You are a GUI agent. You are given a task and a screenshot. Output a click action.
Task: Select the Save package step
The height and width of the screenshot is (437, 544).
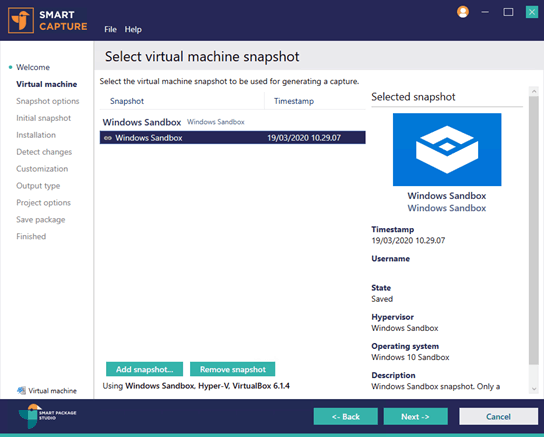(41, 220)
